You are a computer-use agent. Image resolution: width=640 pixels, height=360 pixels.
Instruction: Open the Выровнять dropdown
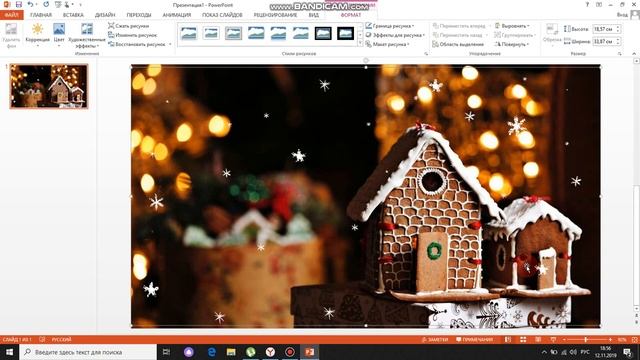[x=512, y=26]
